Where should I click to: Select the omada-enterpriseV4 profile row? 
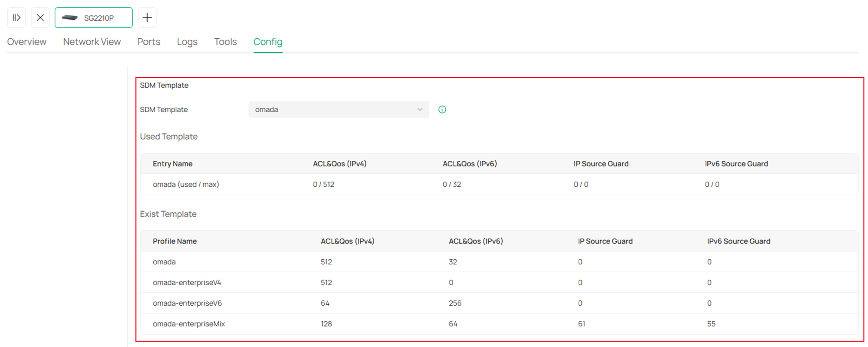(x=187, y=283)
